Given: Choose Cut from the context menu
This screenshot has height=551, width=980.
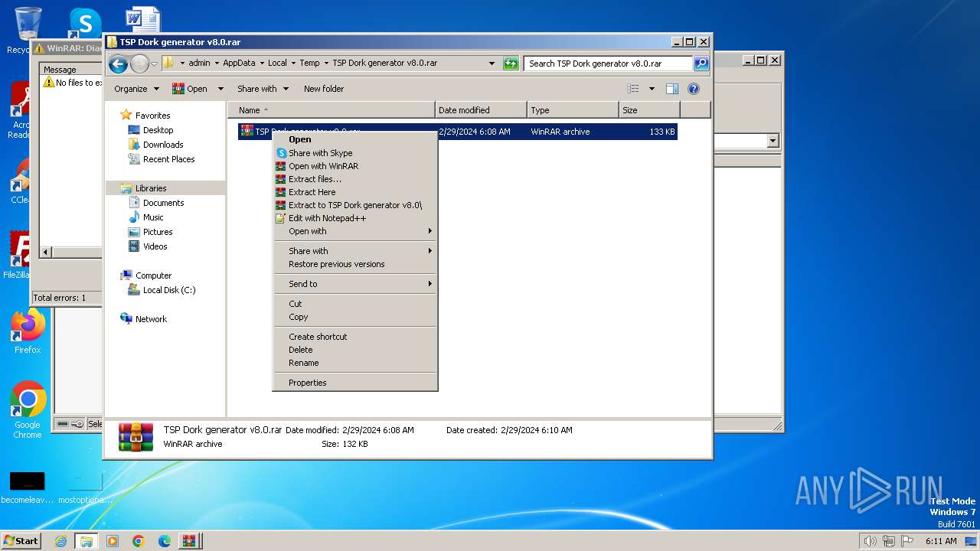Looking at the screenshot, I should pos(355,304).
